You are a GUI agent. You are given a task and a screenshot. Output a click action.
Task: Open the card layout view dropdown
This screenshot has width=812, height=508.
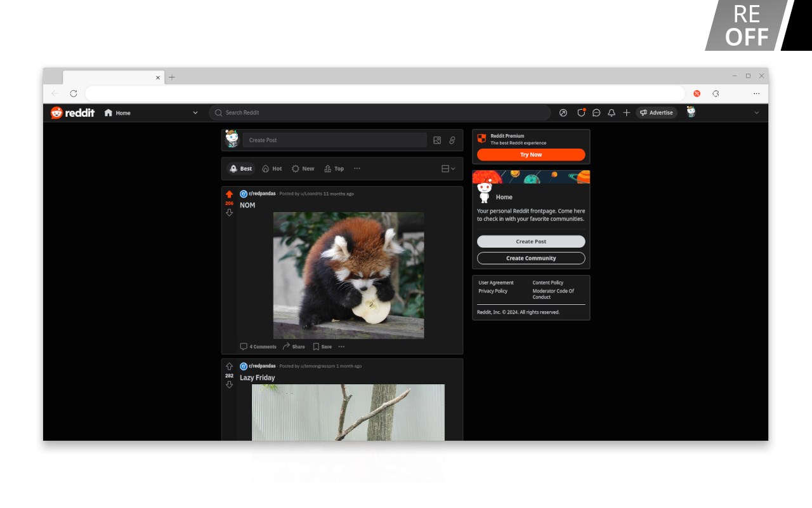pyautogui.click(x=449, y=169)
